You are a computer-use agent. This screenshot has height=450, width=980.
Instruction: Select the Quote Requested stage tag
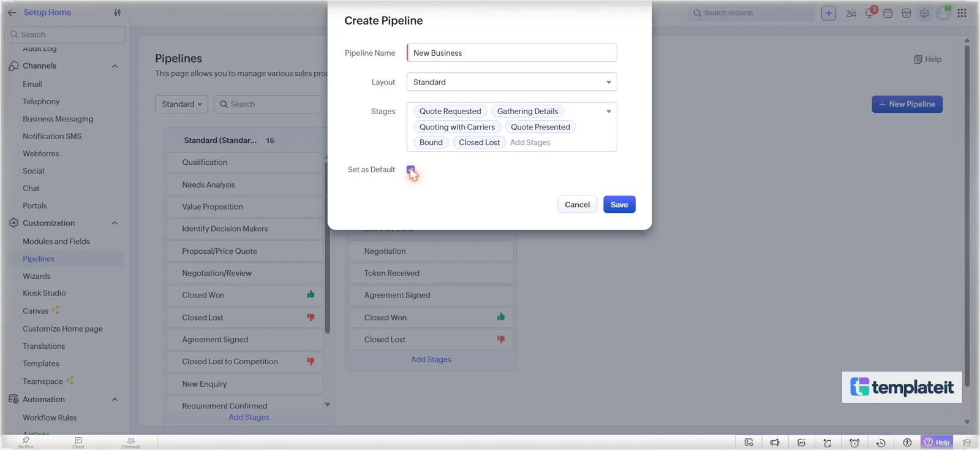[x=450, y=112]
